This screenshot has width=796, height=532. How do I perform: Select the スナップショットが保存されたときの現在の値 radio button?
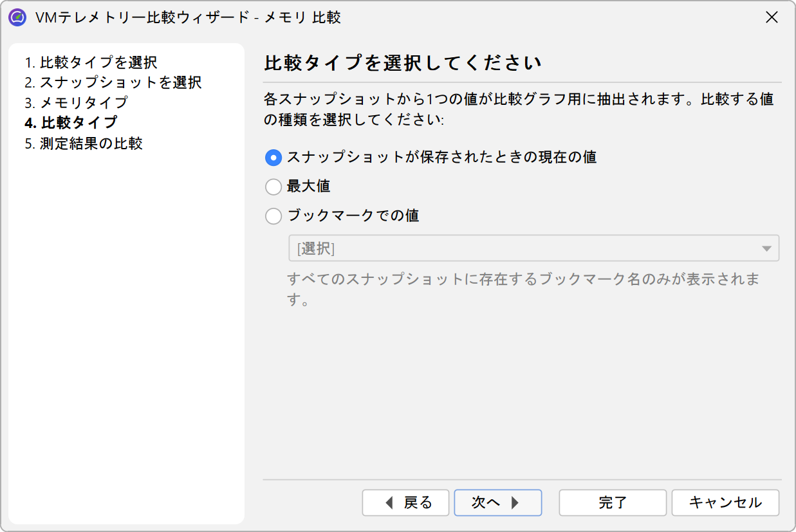coord(273,158)
